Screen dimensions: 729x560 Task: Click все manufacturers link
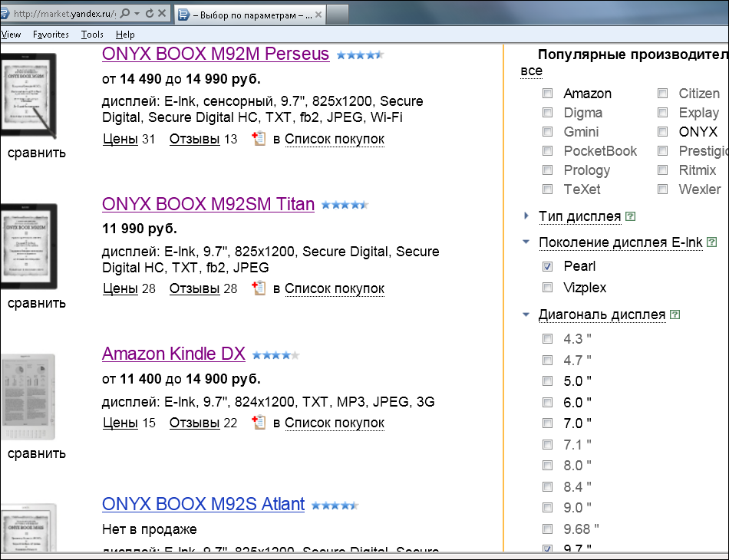click(532, 71)
